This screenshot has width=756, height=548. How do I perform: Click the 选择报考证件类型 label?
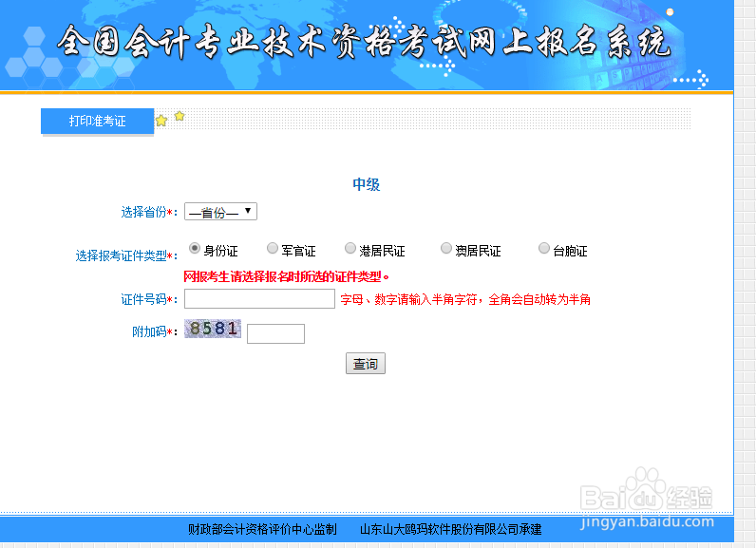[x=126, y=255]
